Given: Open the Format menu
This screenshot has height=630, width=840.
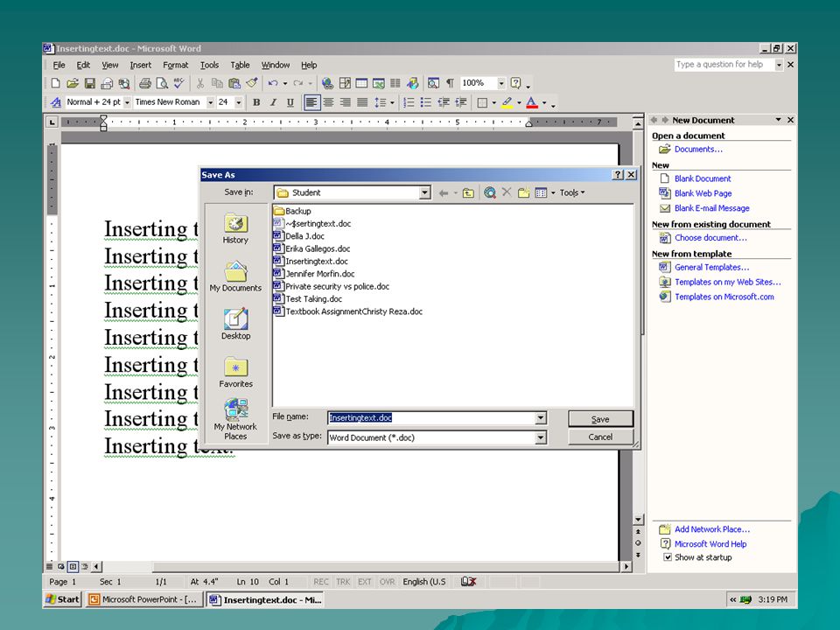Looking at the screenshot, I should [x=176, y=65].
